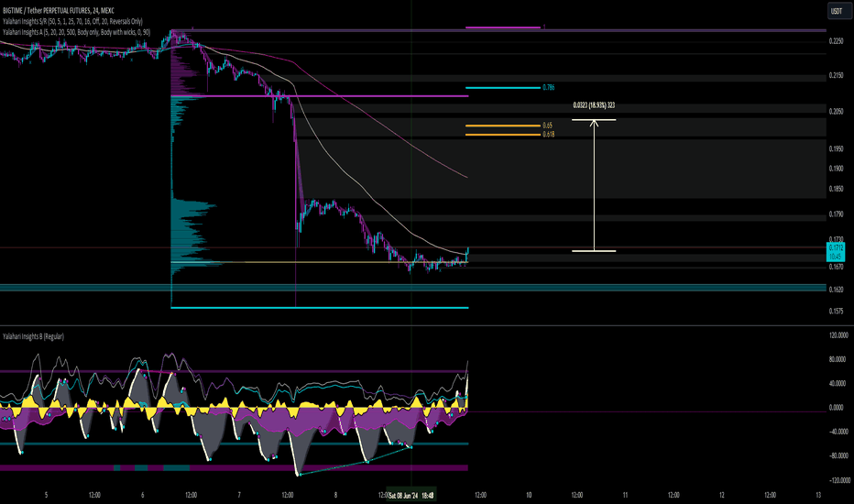Click day 10 on the time axis
Image resolution: width=854 pixels, height=504 pixels.
[529, 495]
